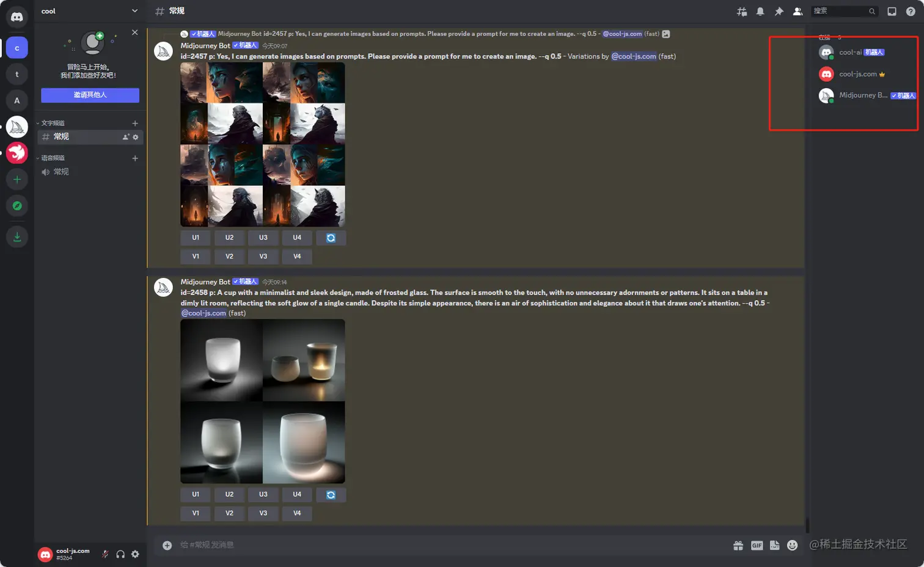Open the red bird server icon
This screenshot has width=924, height=567.
pos(17,153)
